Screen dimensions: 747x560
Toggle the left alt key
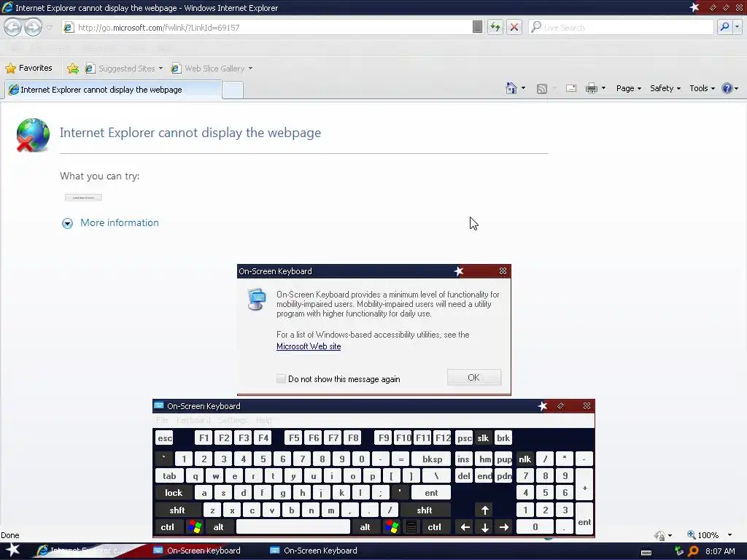218,527
